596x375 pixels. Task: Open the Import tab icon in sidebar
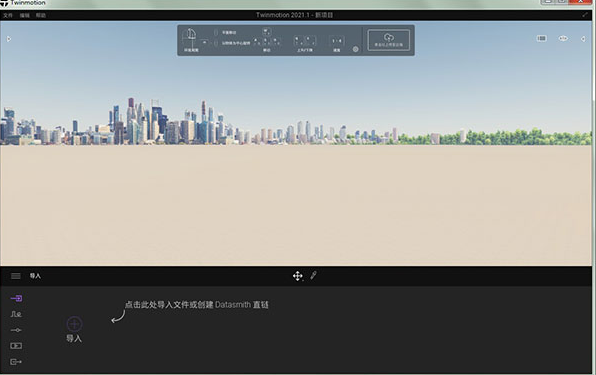tap(16, 298)
